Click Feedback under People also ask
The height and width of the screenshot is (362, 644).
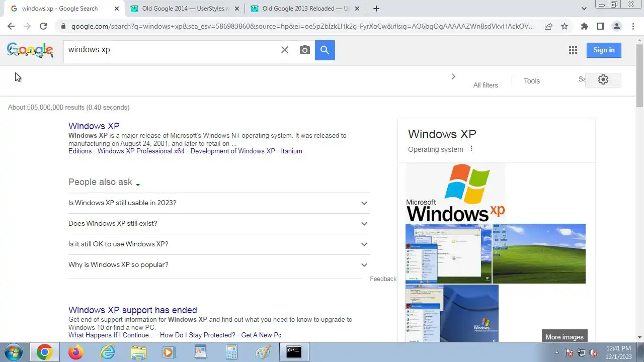pos(383,279)
